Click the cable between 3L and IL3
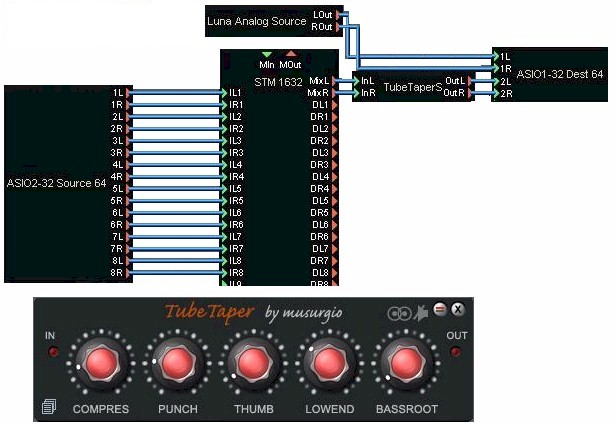Image resolution: width=616 pixels, height=426 pixels. (176, 141)
